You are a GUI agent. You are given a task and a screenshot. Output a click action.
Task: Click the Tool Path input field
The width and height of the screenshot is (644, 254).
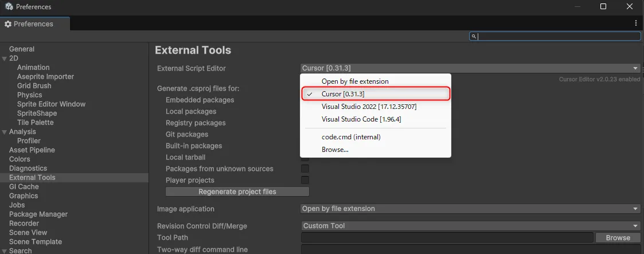pyautogui.click(x=447, y=237)
